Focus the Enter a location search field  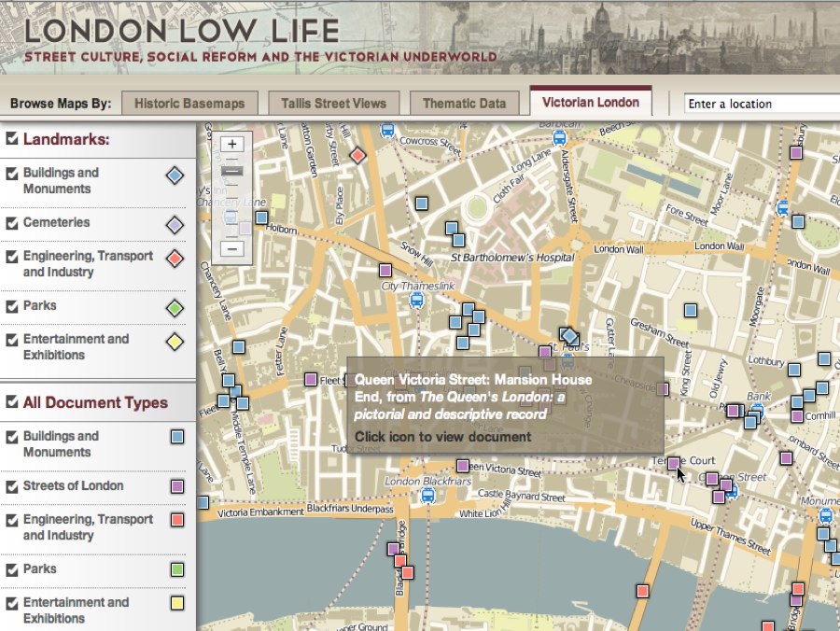(762, 104)
